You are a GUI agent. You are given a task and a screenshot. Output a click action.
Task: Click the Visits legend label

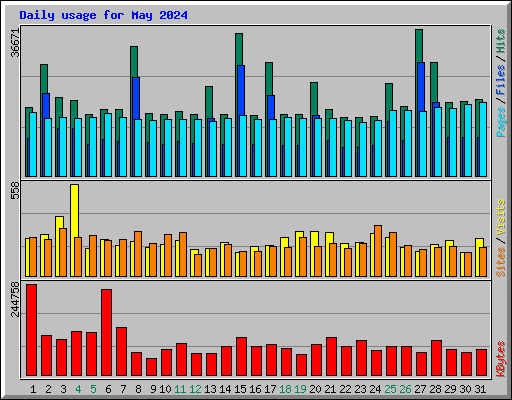tap(501, 218)
